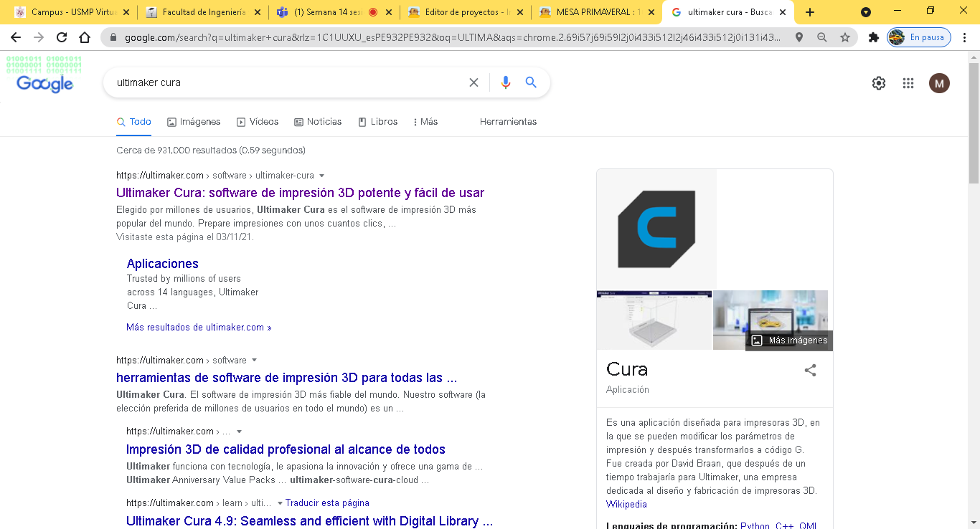
Task: Go back to the previous page
Action: pos(16,37)
